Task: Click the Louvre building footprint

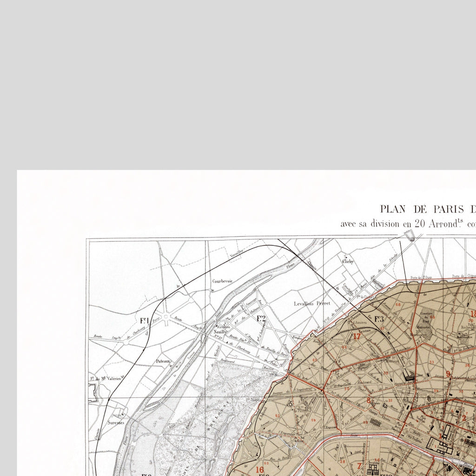Action: click(440, 446)
